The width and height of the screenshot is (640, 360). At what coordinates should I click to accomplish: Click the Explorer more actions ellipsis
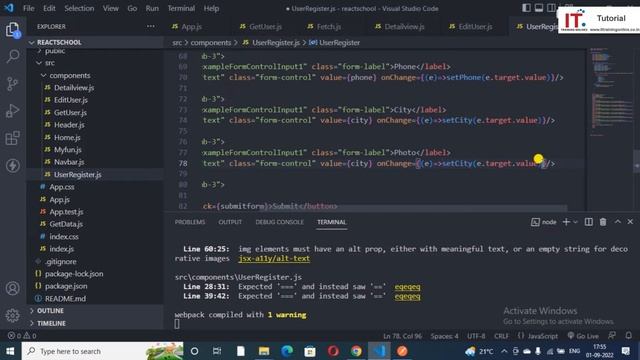[151, 27]
